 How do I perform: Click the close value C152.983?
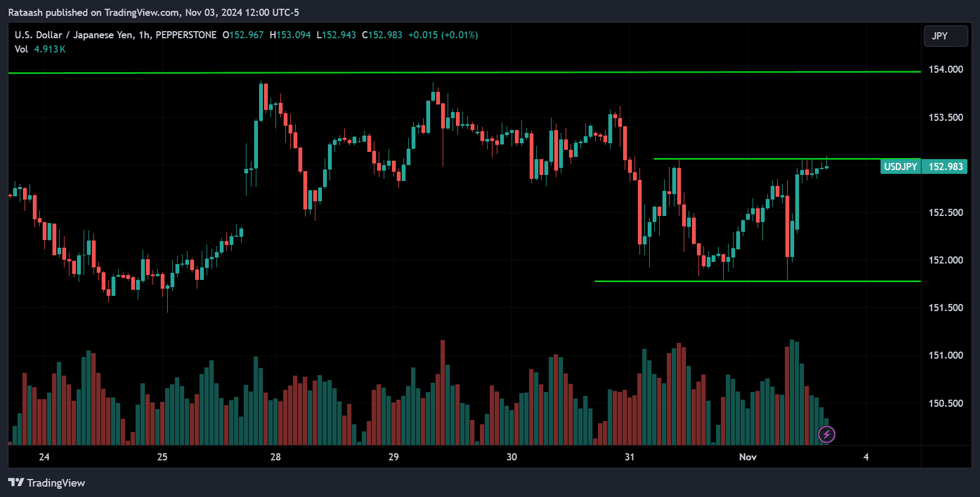point(382,35)
